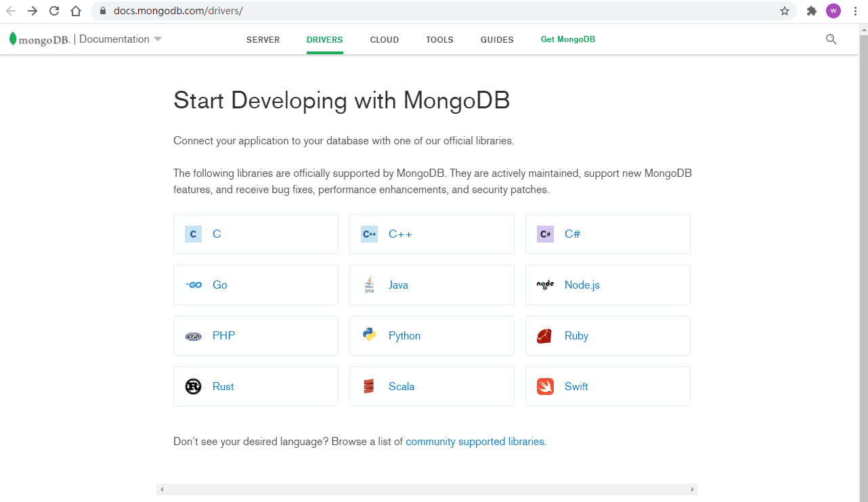
Task: Go back with browser back arrow
Action: (x=12, y=11)
